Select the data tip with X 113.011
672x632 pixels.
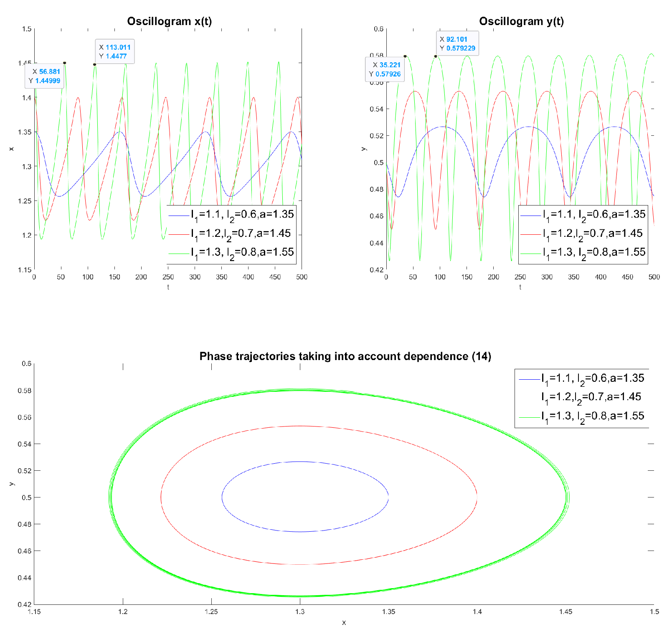point(115,52)
